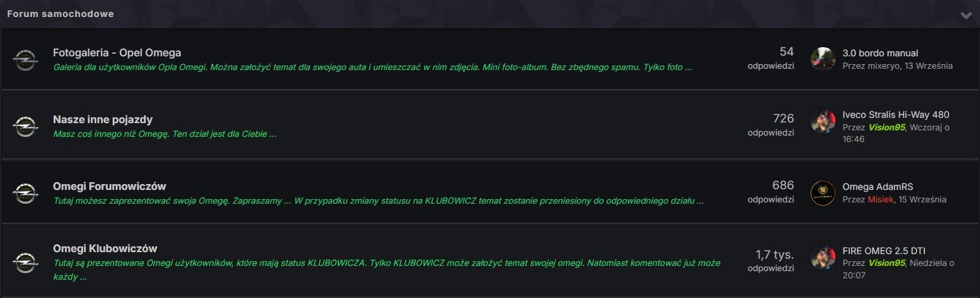Image resolution: width=980 pixels, height=298 pixels.
Task: Open the Nasze inne pojazdy forum
Action: [x=103, y=119]
